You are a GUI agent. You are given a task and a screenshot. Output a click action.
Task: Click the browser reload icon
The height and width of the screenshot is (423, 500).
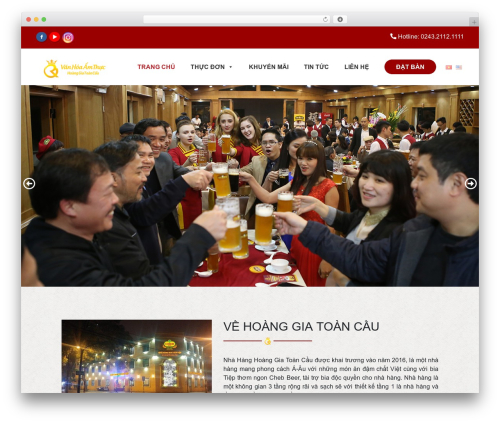325,19
